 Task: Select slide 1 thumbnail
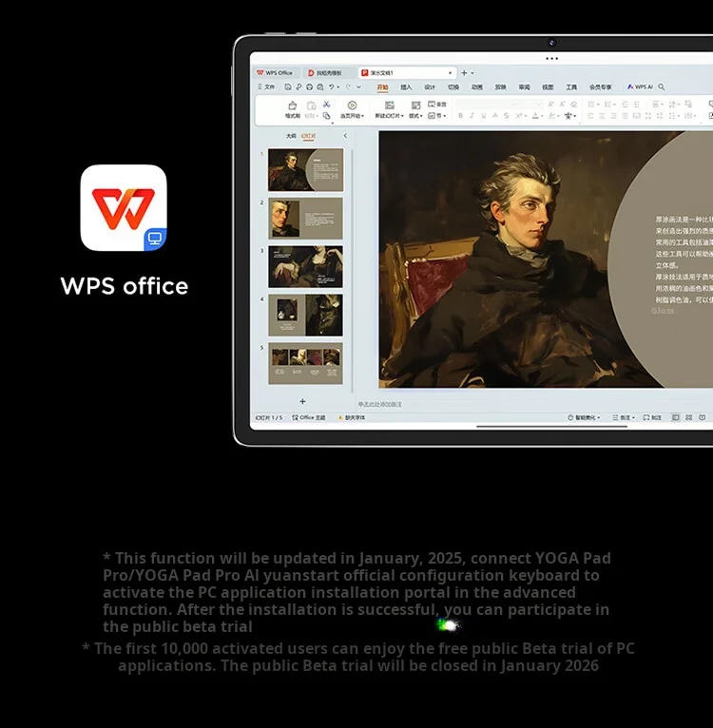point(305,170)
